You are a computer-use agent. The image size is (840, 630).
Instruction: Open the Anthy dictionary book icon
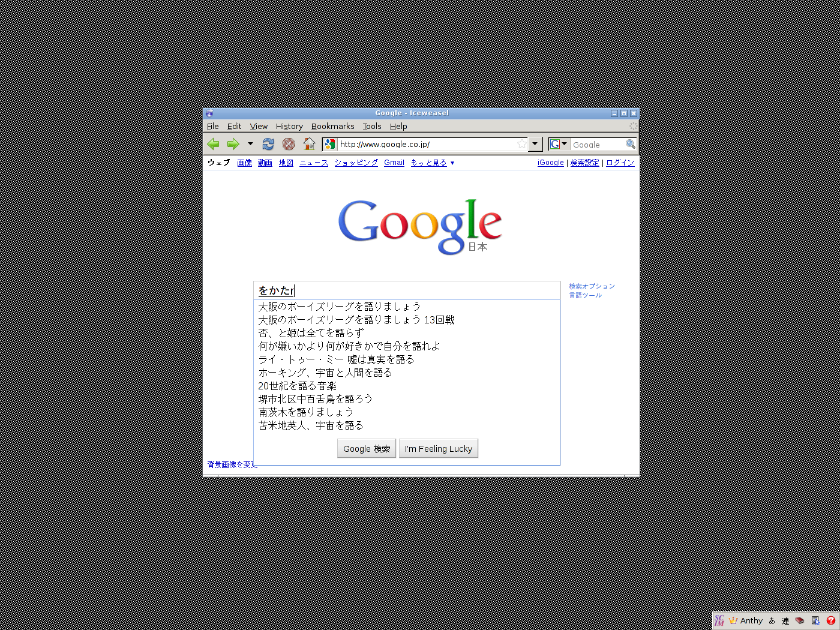800,620
